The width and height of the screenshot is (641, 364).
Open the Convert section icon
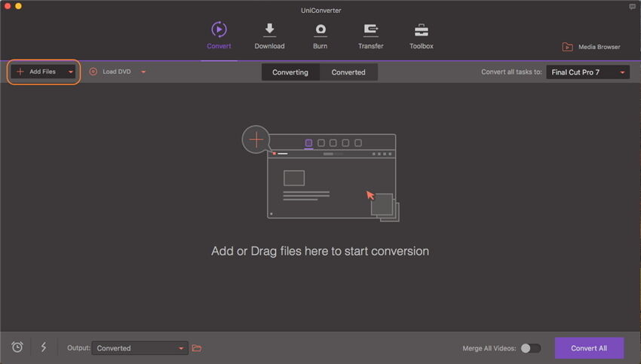219,29
